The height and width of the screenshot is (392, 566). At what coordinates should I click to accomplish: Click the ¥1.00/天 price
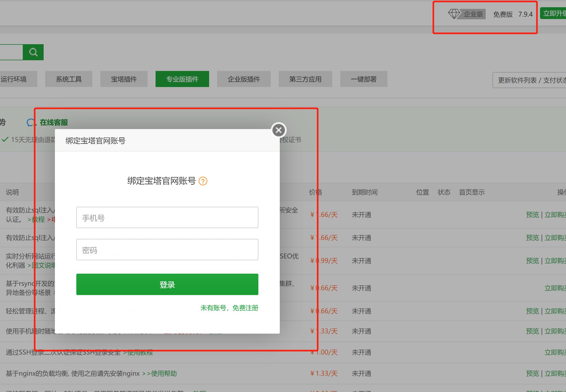pos(324,352)
